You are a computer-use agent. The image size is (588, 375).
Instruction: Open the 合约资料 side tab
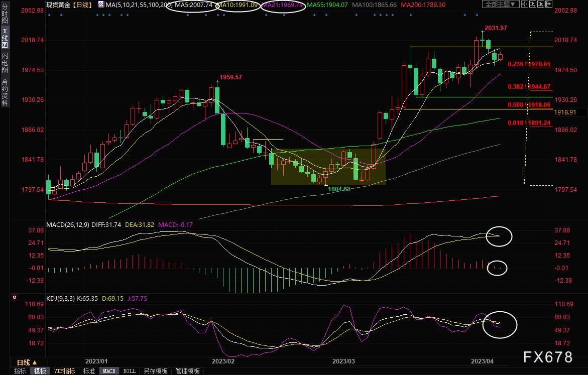(5, 92)
